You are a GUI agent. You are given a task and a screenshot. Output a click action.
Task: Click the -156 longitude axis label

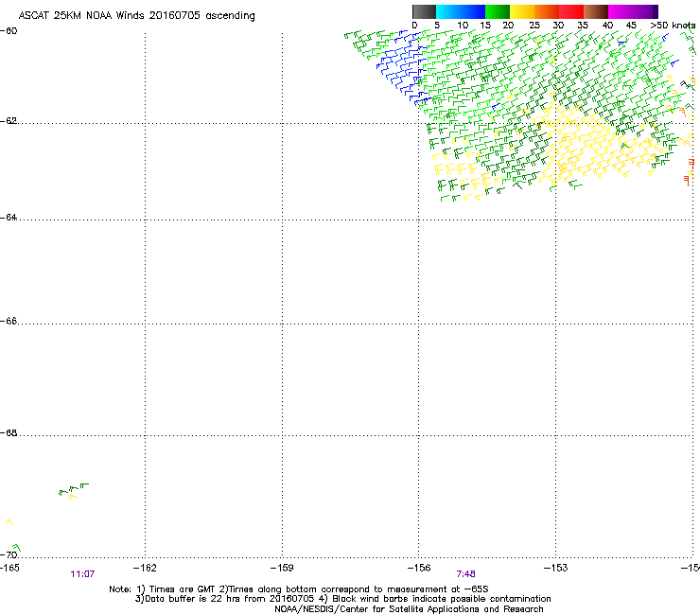coord(419,568)
